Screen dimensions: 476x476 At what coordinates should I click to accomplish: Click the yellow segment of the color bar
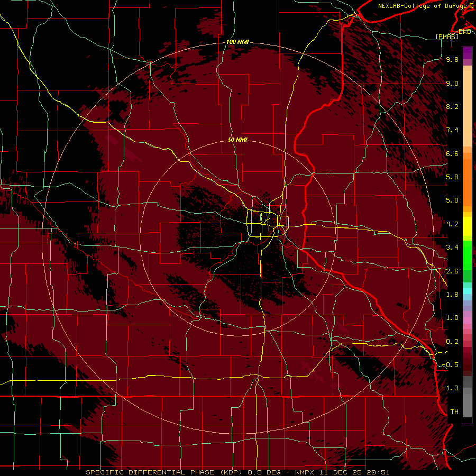(x=467, y=226)
